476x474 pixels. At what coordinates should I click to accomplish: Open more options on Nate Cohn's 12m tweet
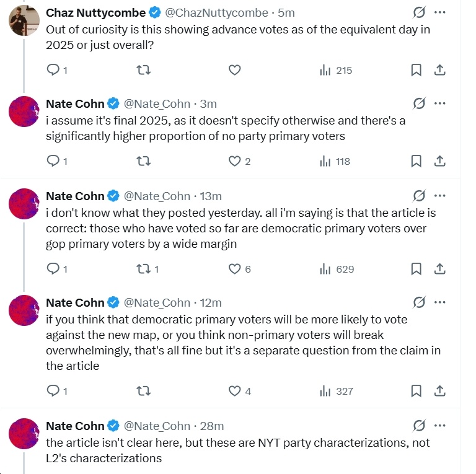[x=439, y=302]
